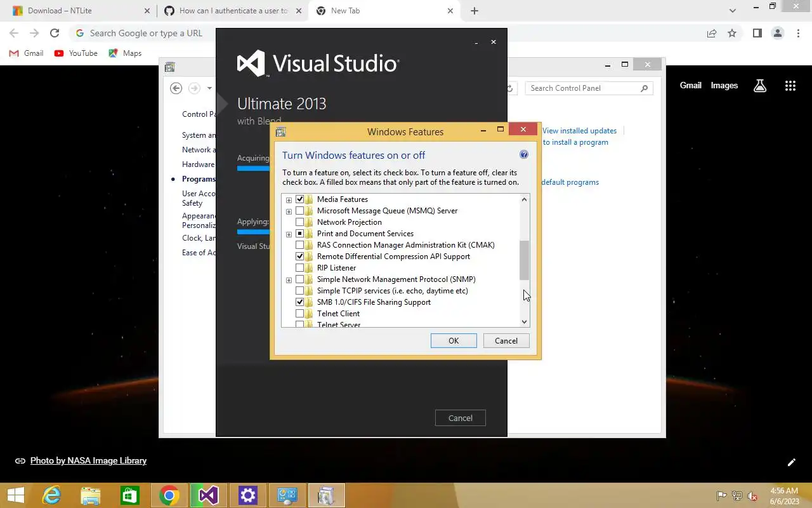
Task: Open the Chrome profile avatar
Action: [x=778, y=33]
